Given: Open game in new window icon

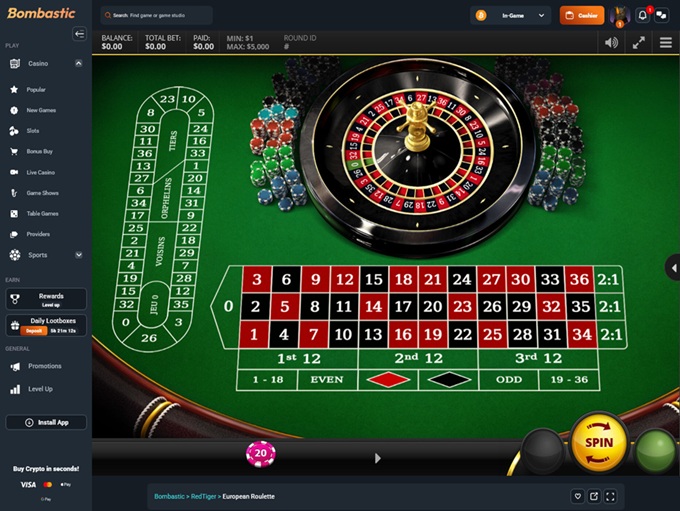Looking at the screenshot, I should pos(594,496).
